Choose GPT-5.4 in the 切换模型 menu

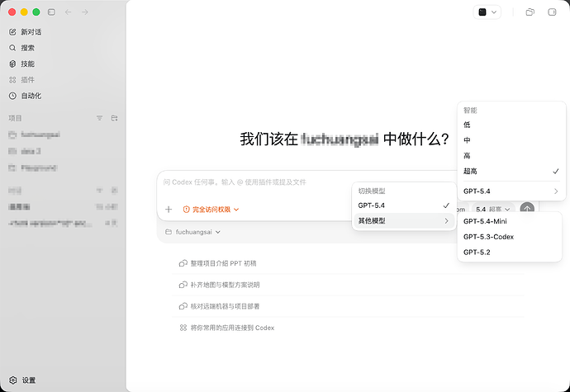click(x=403, y=205)
